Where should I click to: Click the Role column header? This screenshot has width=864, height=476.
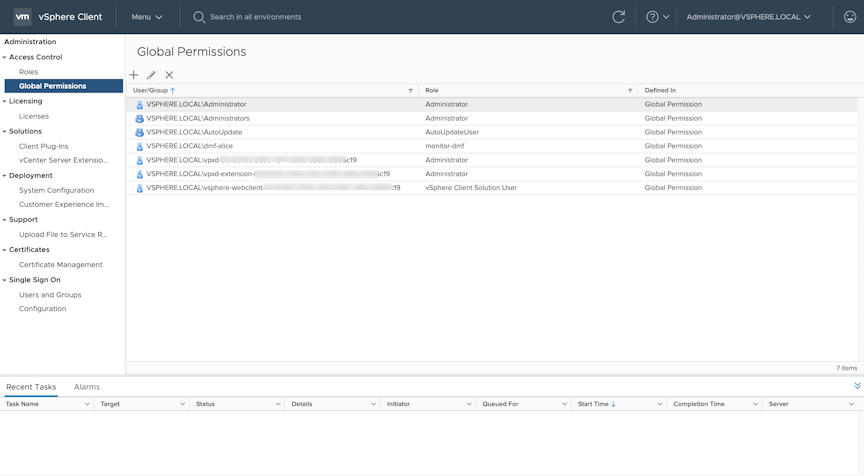pyautogui.click(x=431, y=90)
